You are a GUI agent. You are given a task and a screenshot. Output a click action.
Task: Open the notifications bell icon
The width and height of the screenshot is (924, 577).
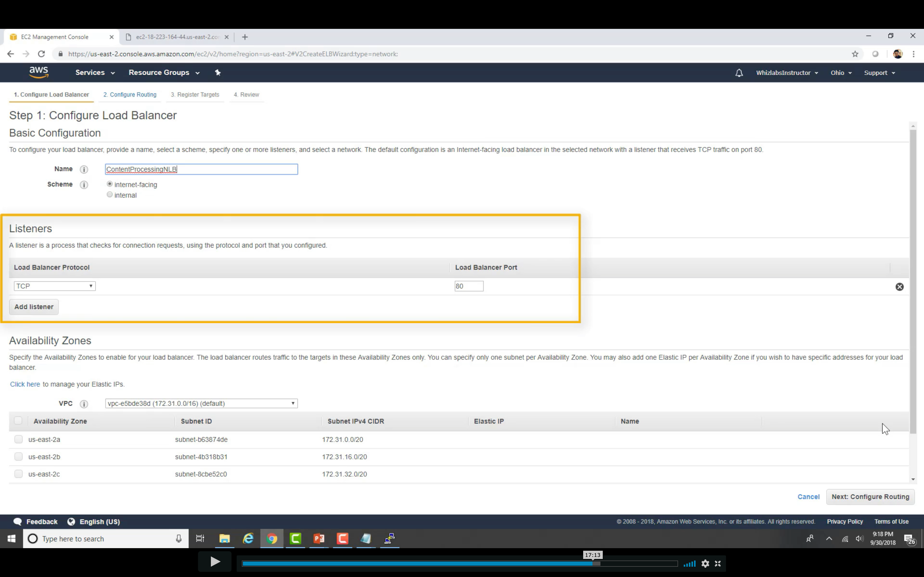(739, 73)
